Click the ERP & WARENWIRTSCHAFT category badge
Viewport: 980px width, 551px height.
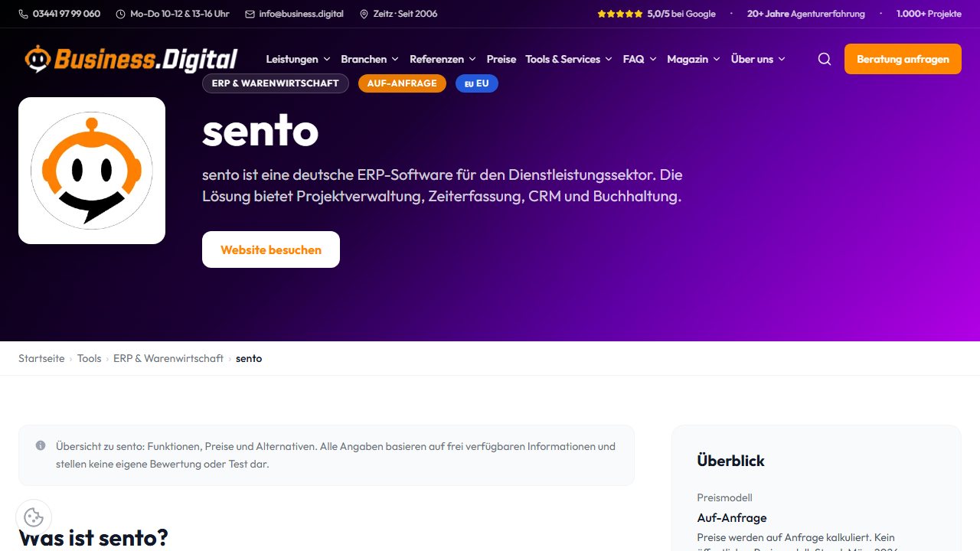[x=276, y=83]
